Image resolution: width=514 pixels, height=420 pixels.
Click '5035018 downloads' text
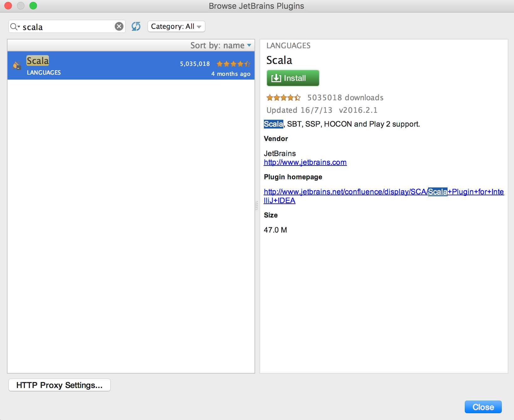pyautogui.click(x=345, y=98)
